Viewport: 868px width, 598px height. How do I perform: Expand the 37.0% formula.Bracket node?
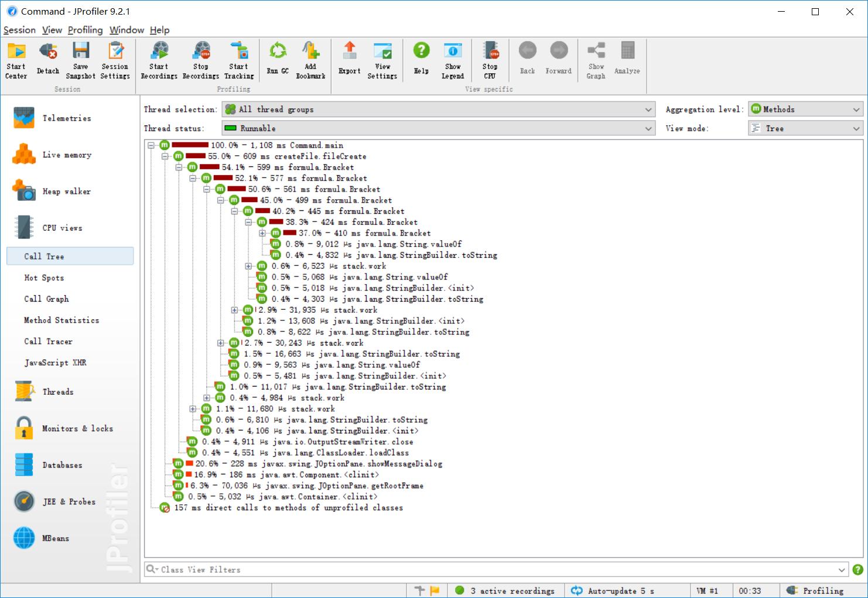coord(262,233)
